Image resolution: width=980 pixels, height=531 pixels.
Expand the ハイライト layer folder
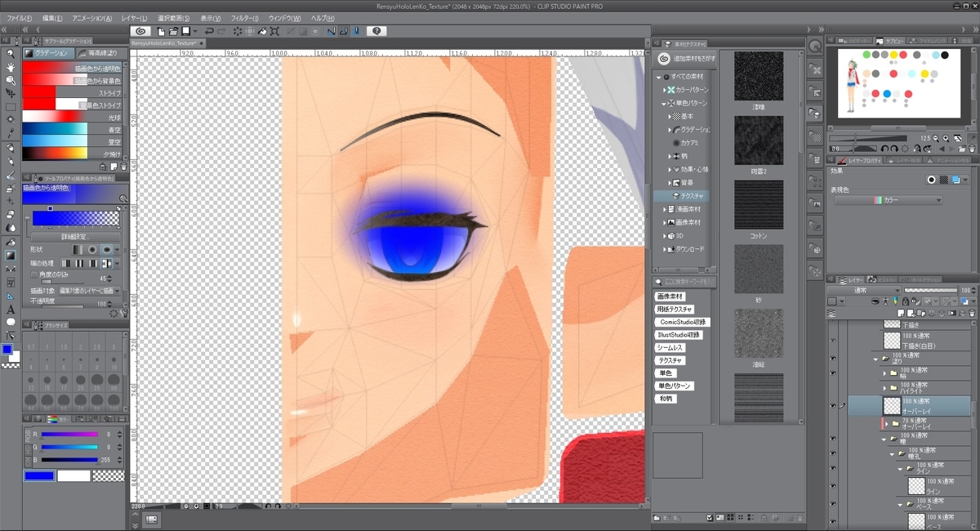tap(884, 386)
